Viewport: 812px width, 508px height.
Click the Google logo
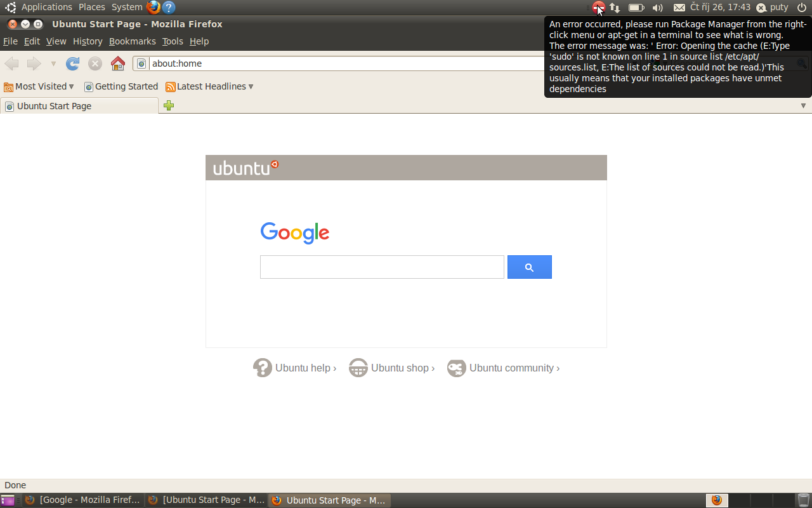tap(295, 233)
